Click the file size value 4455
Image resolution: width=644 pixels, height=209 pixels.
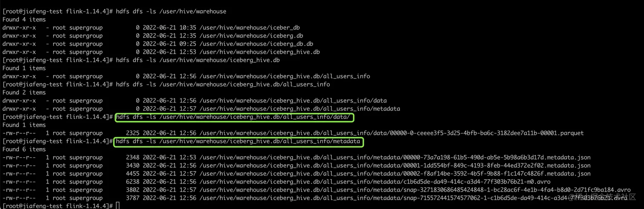(x=132, y=174)
